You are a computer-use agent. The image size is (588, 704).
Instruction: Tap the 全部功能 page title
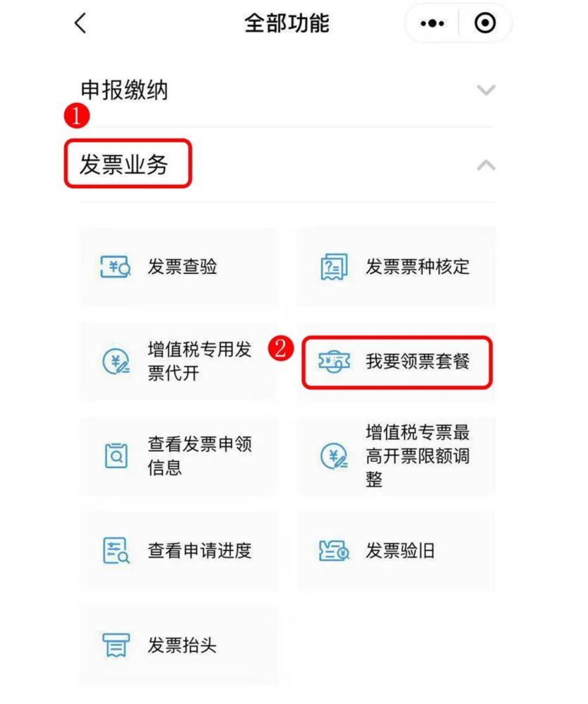[287, 23]
